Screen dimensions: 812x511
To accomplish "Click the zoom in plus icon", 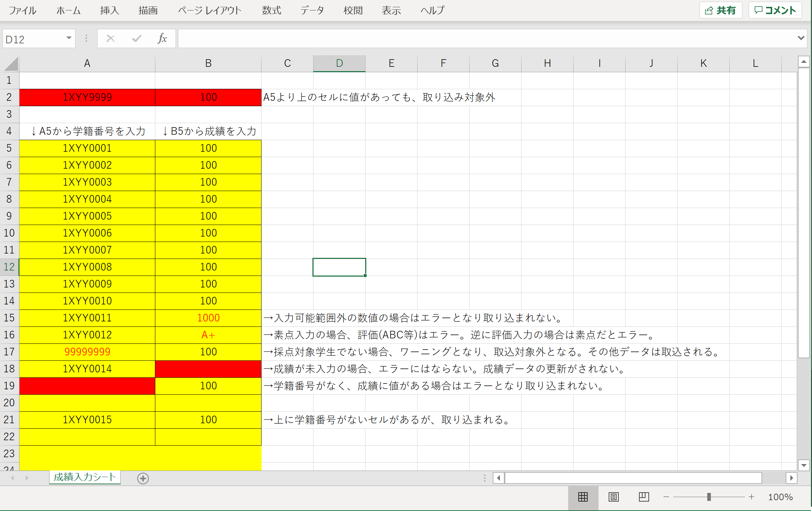I will tap(751, 497).
